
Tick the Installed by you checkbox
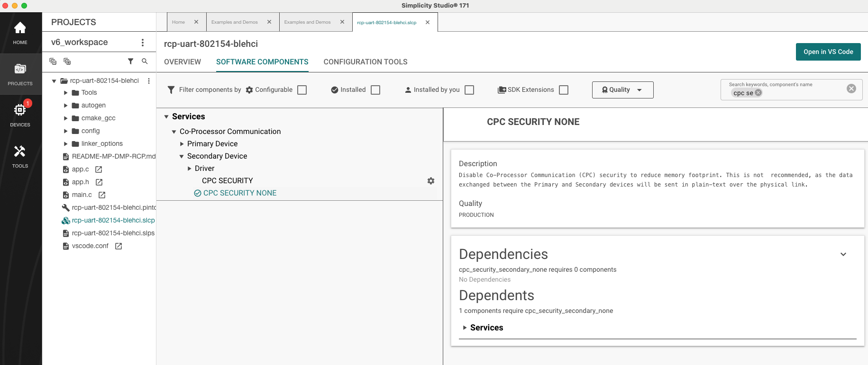coord(469,90)
